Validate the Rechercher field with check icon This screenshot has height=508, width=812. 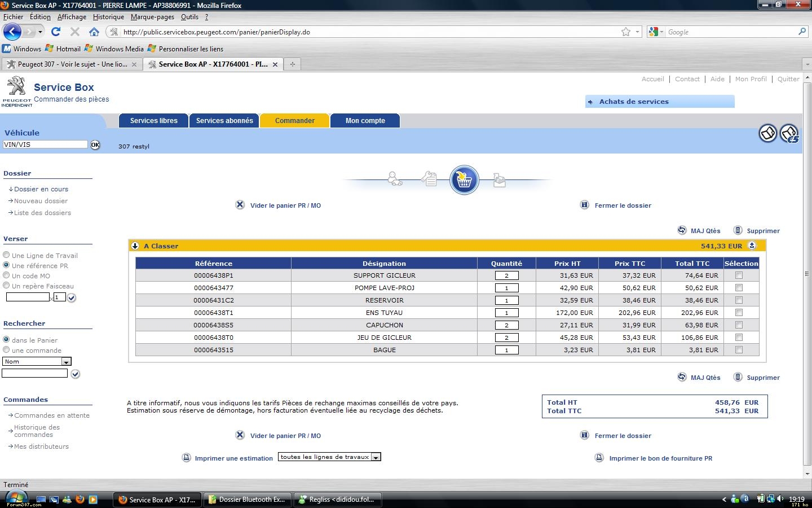(x=75, y=374)
